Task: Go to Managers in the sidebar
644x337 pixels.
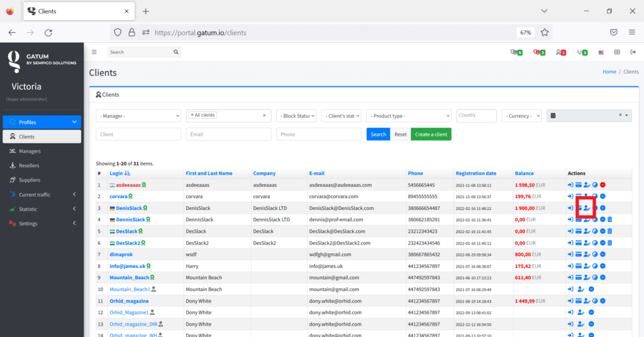Action: point(30,152)
